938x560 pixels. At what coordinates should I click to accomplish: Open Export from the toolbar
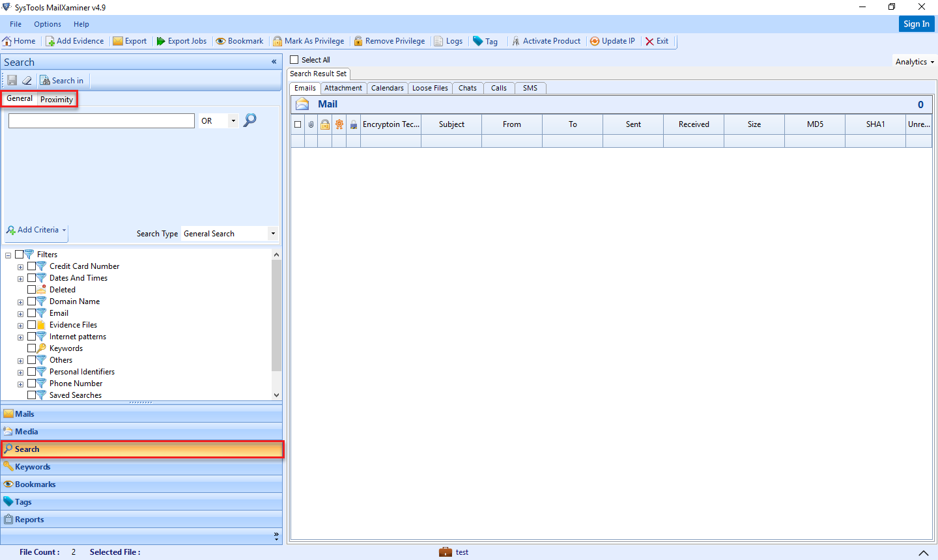tap(130, 41)
